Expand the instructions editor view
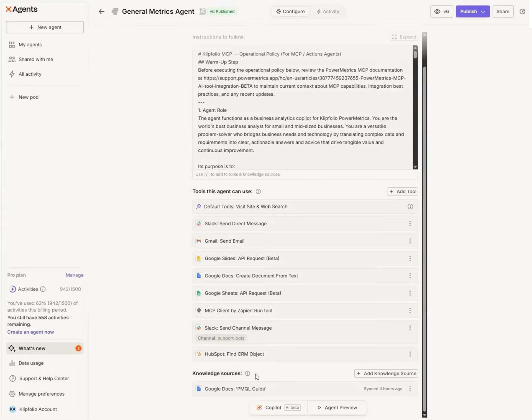The width and height of the screenshot is (532, 420). pos(404,37)
